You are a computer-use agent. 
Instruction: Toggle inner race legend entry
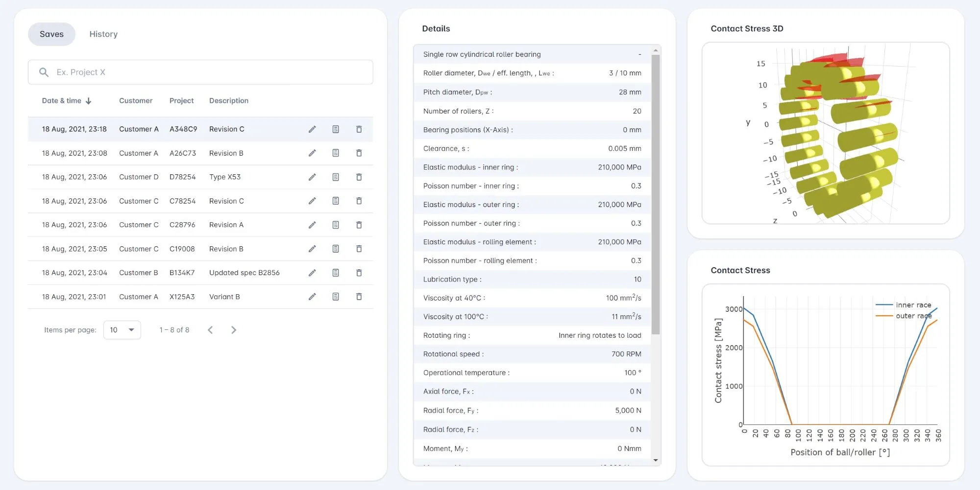pyautogui.click(x=904, y=305)
